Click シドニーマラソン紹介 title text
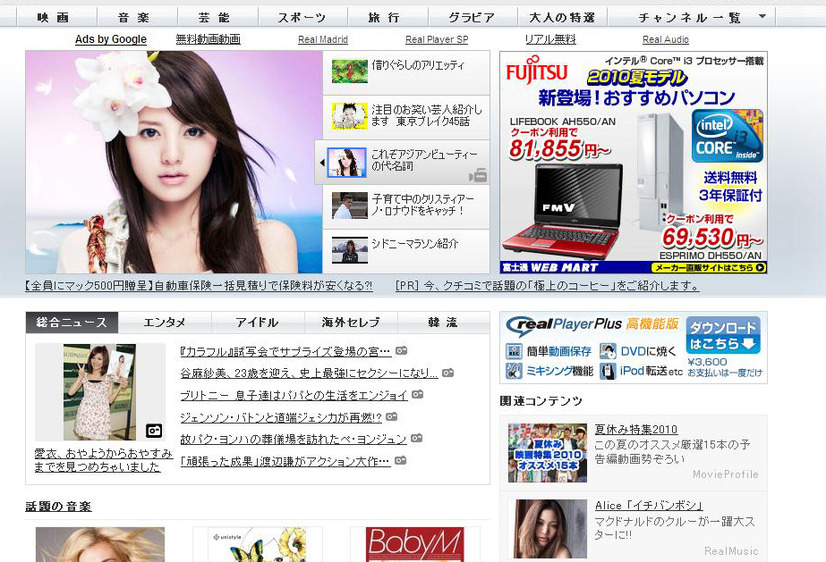Screen dimensions: 826x562 415,243
